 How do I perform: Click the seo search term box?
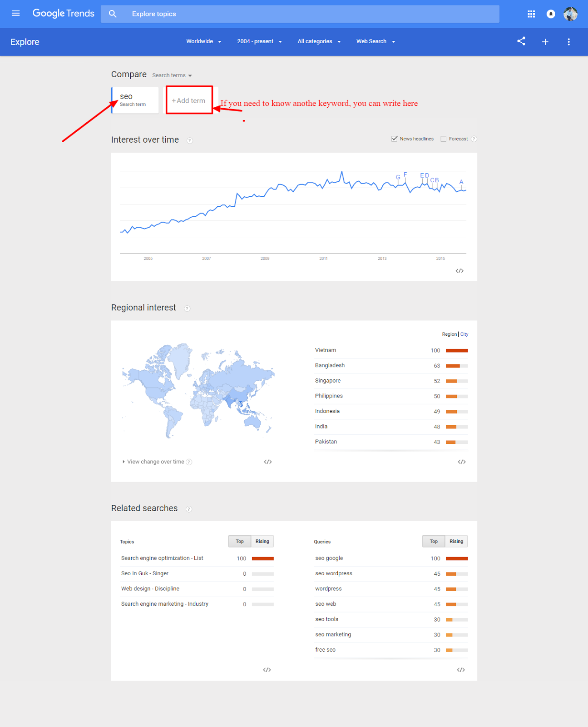(135, 100)
